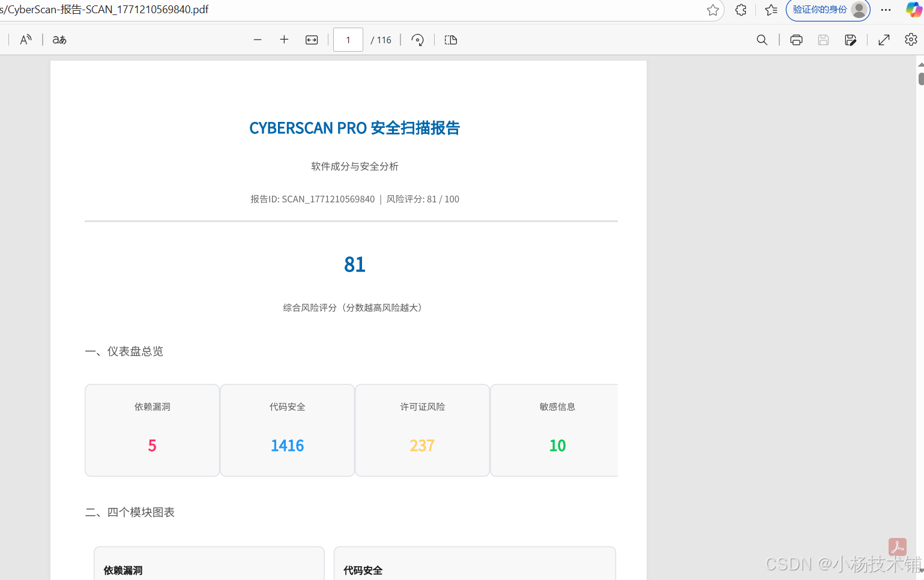Rotate the PDF page
Image resolution: width=924 pixels, height=580 pixels.
coord(418,40)
